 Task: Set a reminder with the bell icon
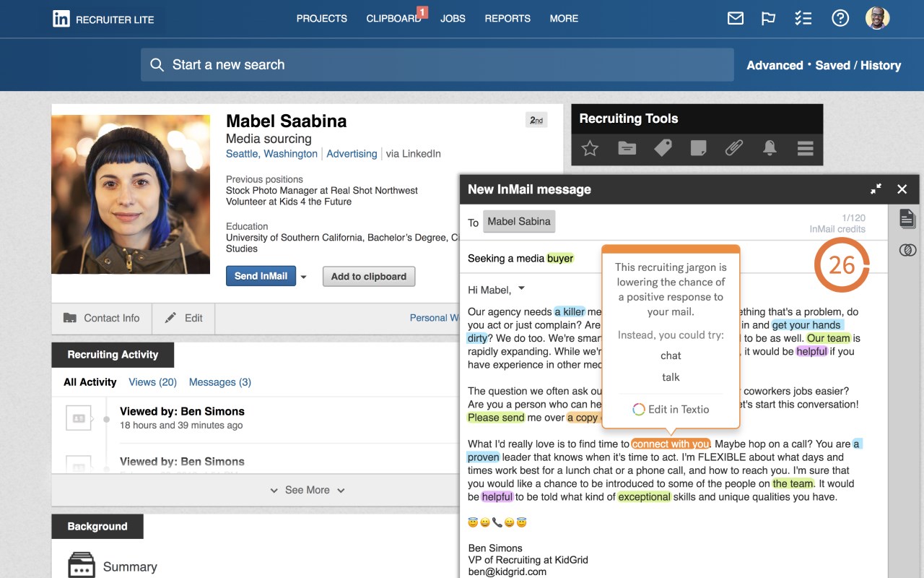click(x=770, y=148)
